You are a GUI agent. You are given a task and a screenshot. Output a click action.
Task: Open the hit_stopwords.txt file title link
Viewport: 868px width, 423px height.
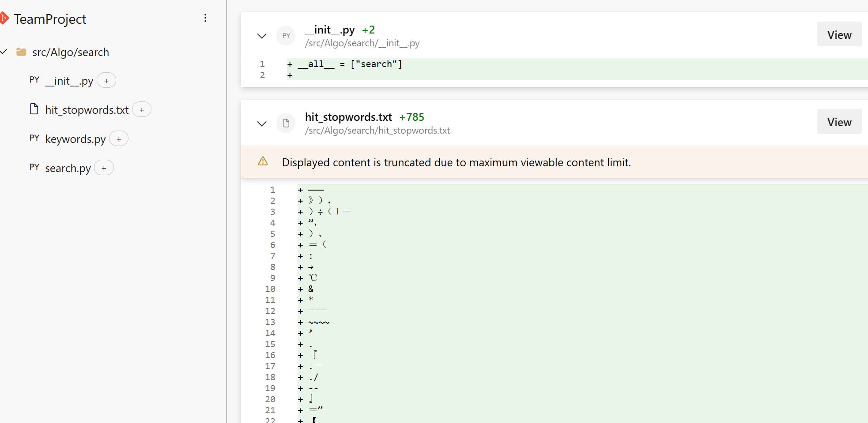(x=348, y=117)
